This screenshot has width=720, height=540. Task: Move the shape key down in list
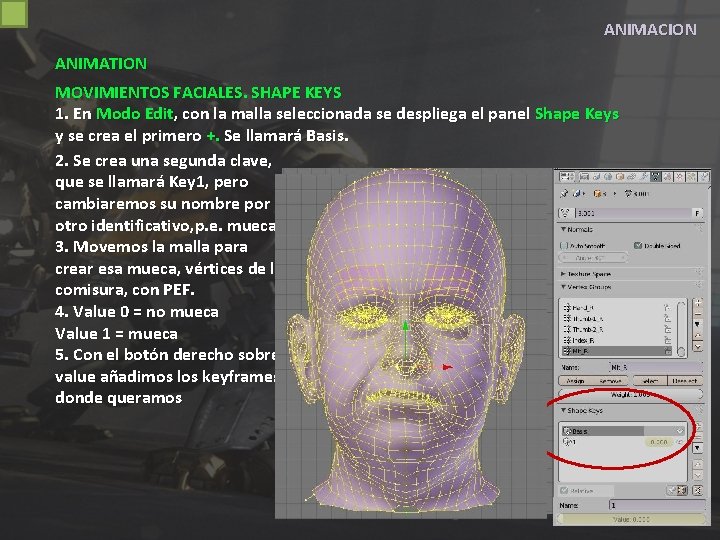[698, 475]
